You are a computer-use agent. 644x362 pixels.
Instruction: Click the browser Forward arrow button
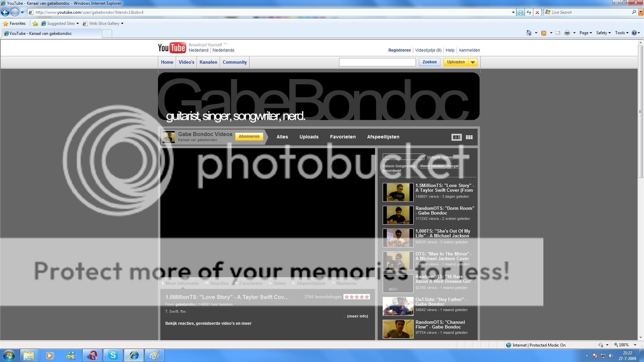pyautogui.click(x=15, y=12)
